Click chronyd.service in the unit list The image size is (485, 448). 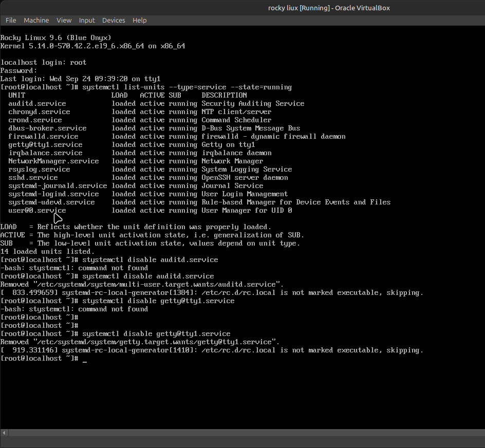(39, 112)
